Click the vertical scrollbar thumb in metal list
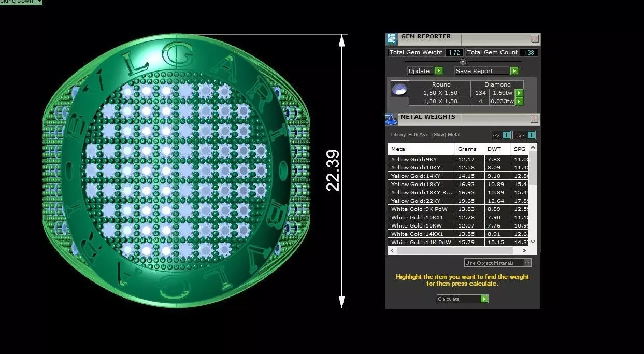Image resolution: width=644 pixels, height=354 pixels. click(533, 168)
